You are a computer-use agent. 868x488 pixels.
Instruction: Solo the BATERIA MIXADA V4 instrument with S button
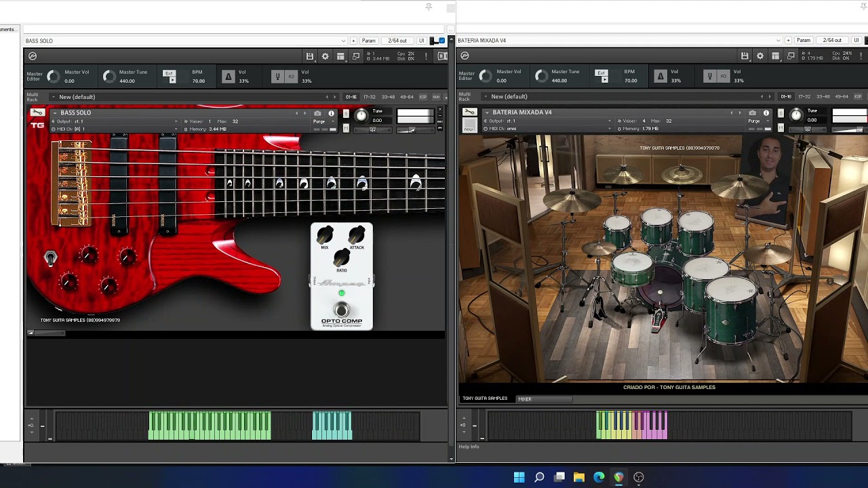pyautogui.click(x=781, y=113)
